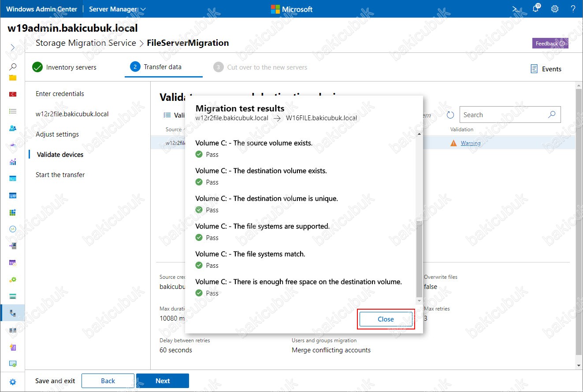583x392 pixels.
Task: Open the list-style Installed apps sidebar icon
Action: [13, 111]
